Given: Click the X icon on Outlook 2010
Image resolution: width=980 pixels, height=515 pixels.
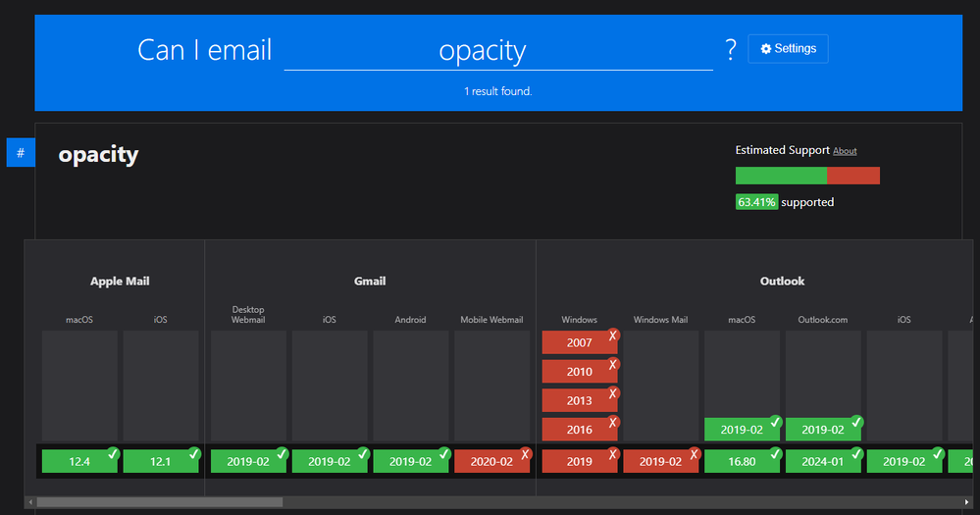Looking at the screenshot, I should pyautogui.click(x=613, y=364).
